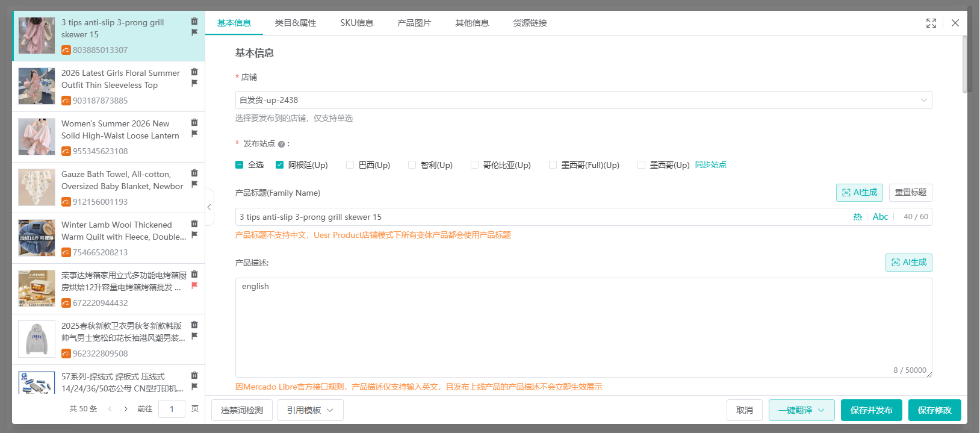Screen dimensions: 980x433
Task: Toggle fullscreen expand icon
Action: tap(931, 23)
